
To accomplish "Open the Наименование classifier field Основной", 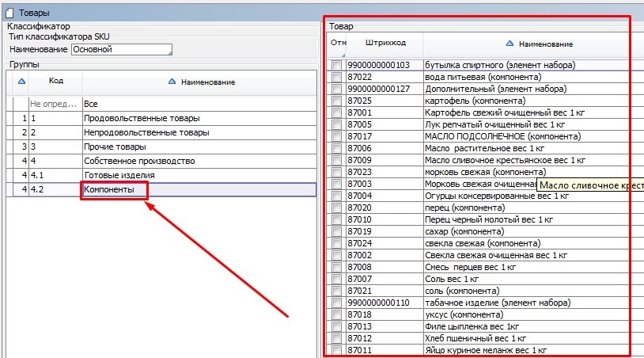I will (x=121, y=49).
